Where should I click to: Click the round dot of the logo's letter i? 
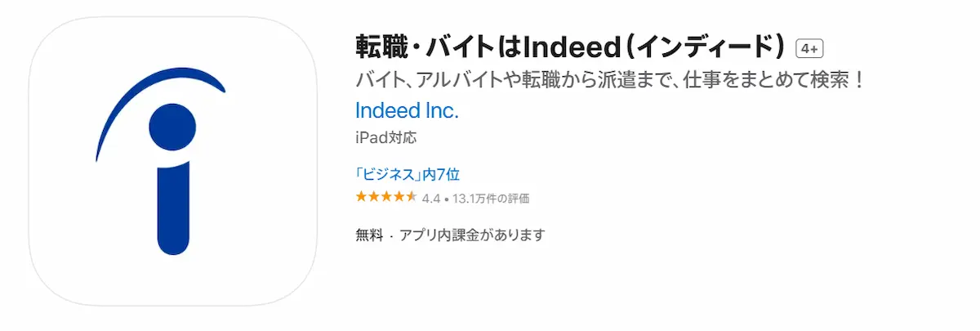[173, 128]
